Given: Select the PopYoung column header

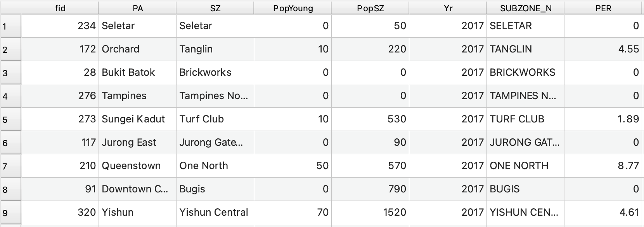Looking at the screenshot, I should (293, 8).
